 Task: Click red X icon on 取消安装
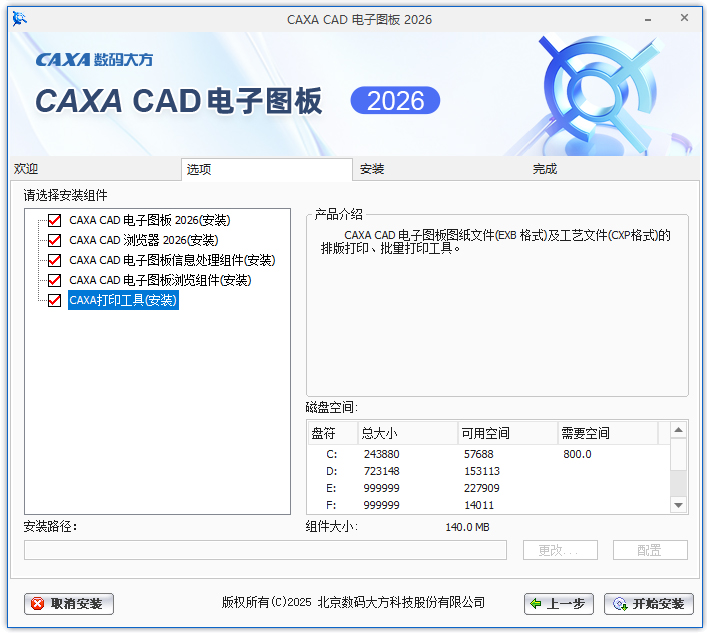click(37, 604)
